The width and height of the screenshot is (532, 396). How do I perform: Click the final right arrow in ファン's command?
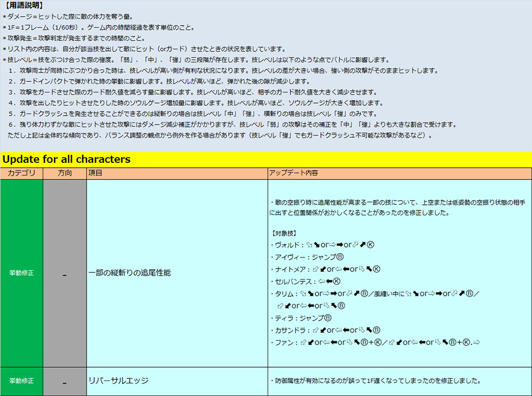475,342
